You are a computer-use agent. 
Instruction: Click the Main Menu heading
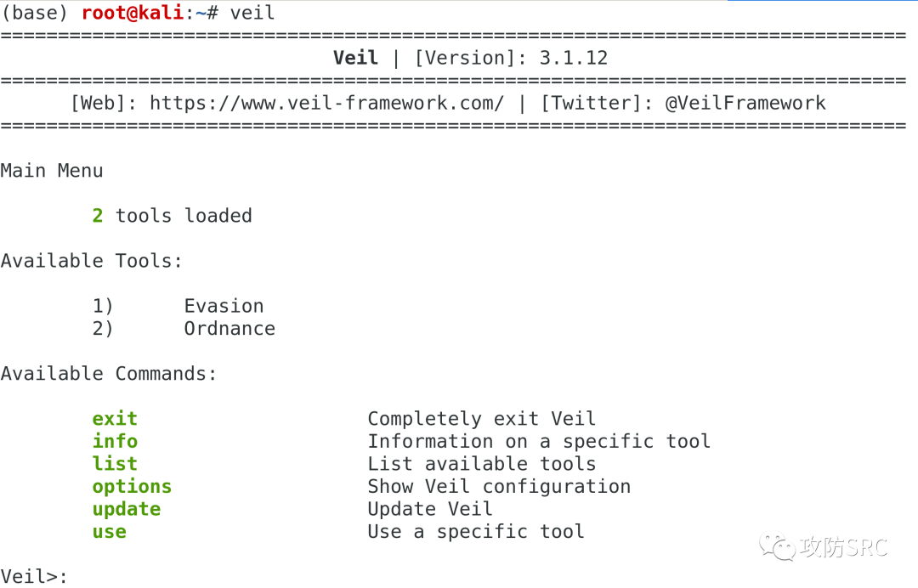tap(52, 171)
